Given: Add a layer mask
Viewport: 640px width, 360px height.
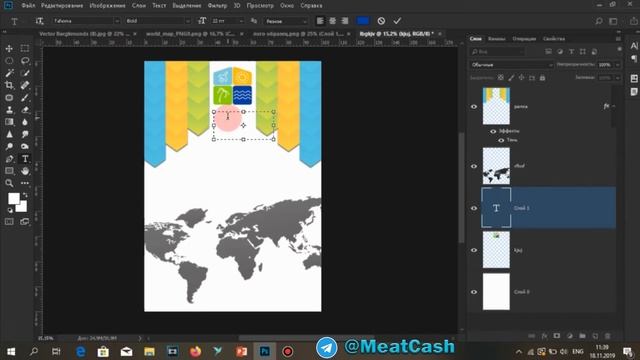Looking at the screenshot, I should tap(557, 336).
